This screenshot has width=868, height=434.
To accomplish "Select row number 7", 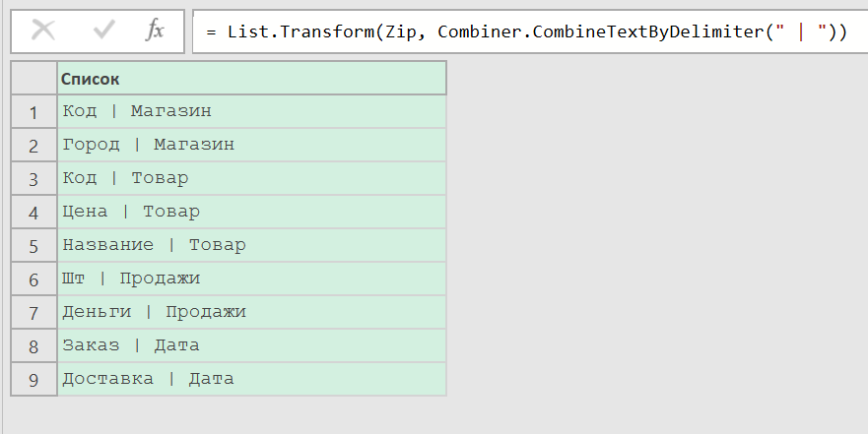I will coord(33,313).
